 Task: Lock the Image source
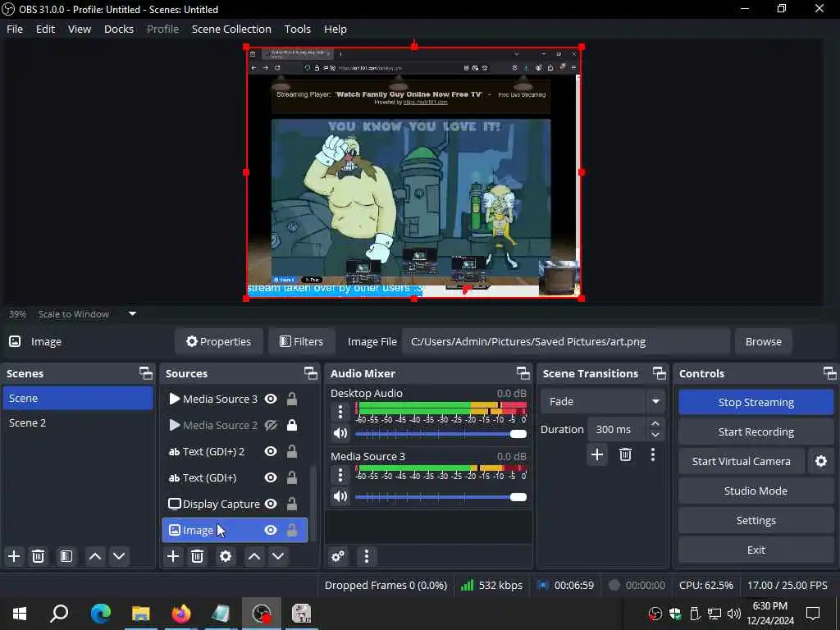292,530
